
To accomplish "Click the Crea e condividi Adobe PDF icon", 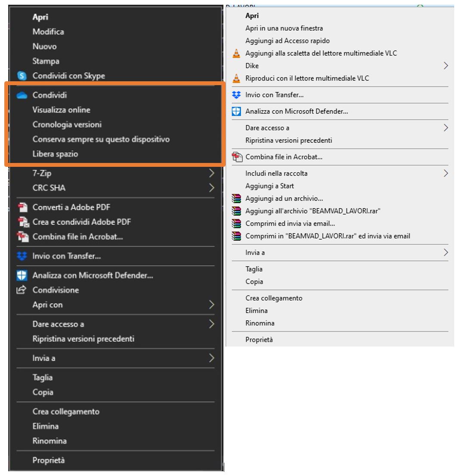I will point(22,222).
